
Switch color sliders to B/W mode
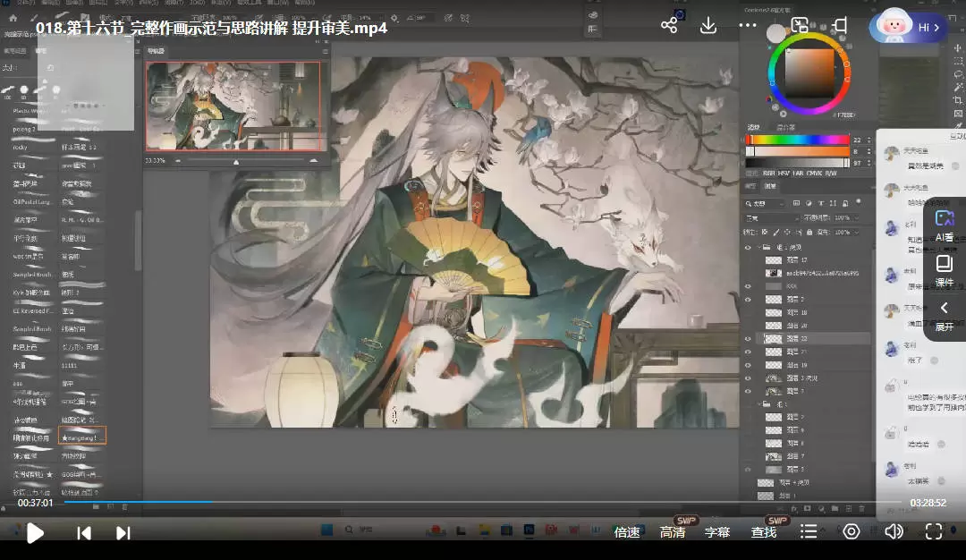coord(831,174)
